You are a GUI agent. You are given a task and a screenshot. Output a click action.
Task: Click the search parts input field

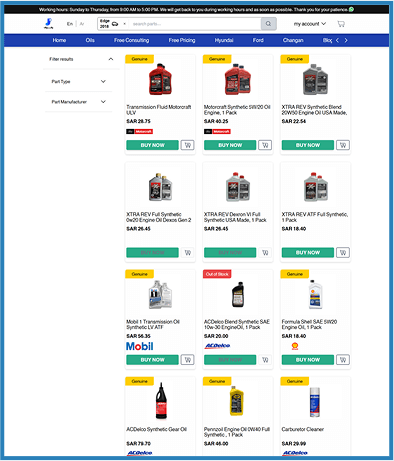click(x=195, y=24)
